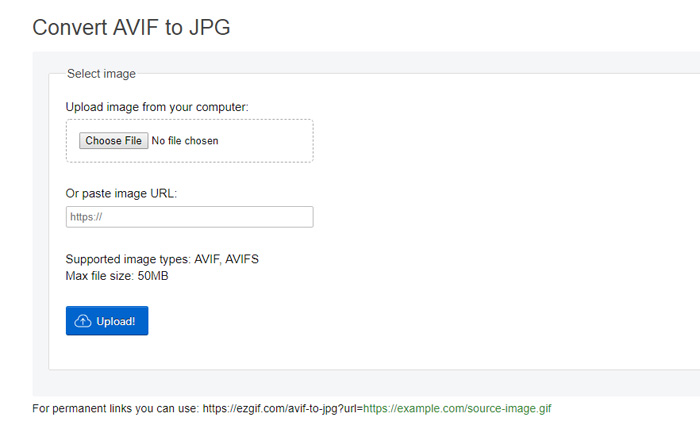700x421 pixels.
Task: Click the Choose File button
Action: 113,141
